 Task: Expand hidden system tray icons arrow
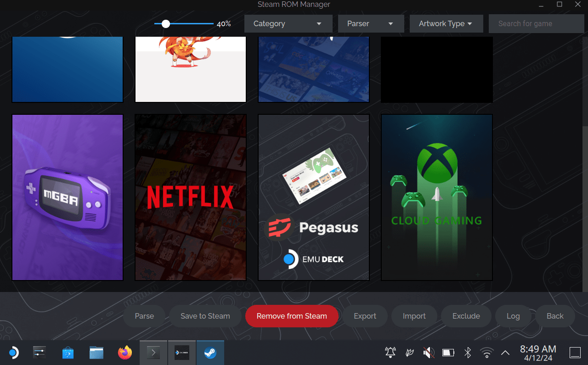tap(505, 353)
